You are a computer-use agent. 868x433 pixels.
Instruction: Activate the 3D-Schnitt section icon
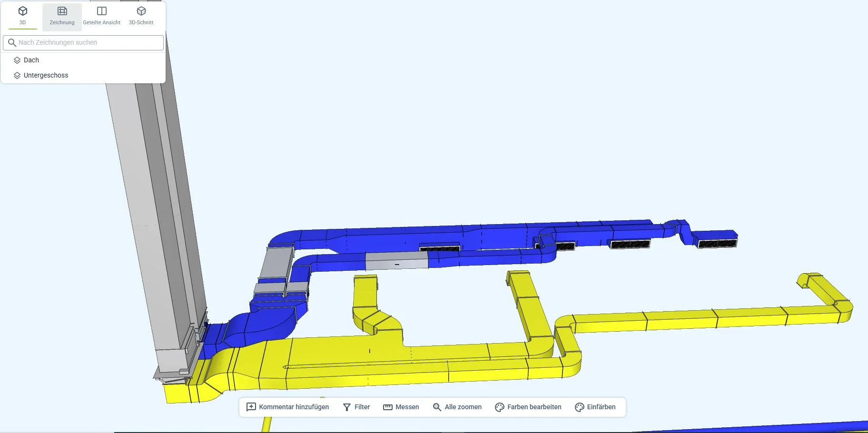pyautogui.click(x=141, y=11)
